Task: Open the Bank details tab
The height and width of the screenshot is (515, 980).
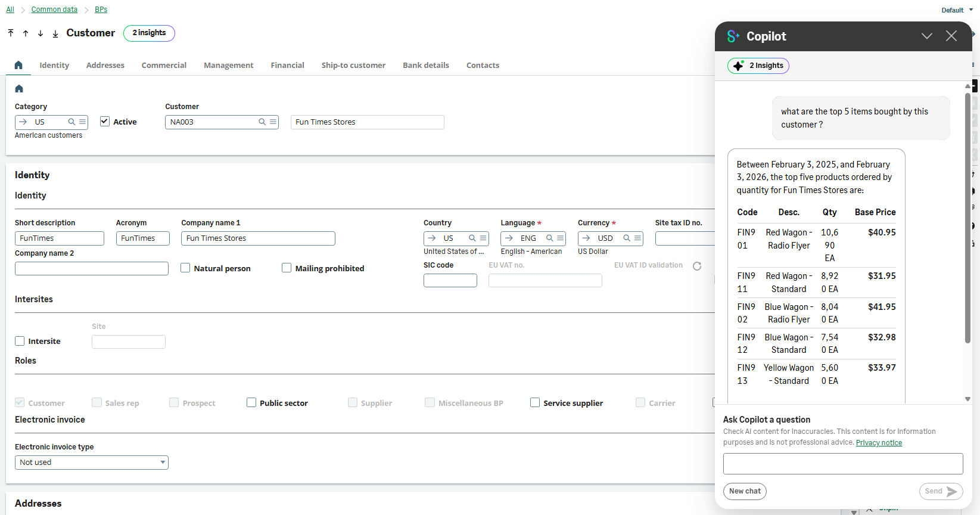Action: (x=425, y=66)
